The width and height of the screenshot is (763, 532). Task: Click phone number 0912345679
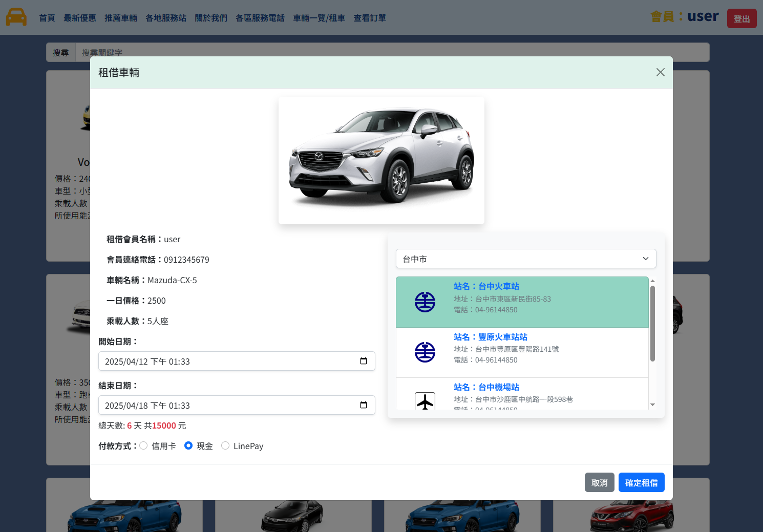click(x=186, y=260)
